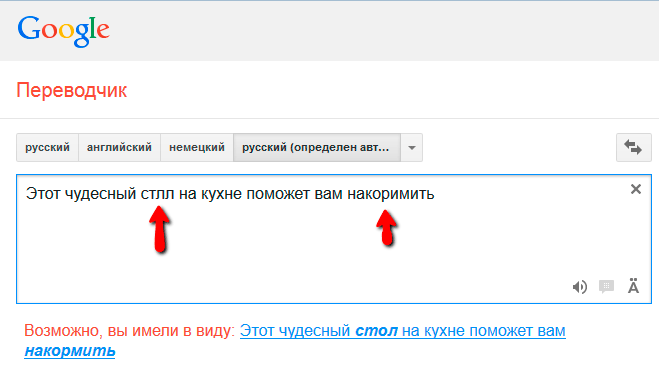Viewport: 659px width, 374px height.
Task: Click the text Возможно, вы имели в виду:
Action: tap(129, 331)
